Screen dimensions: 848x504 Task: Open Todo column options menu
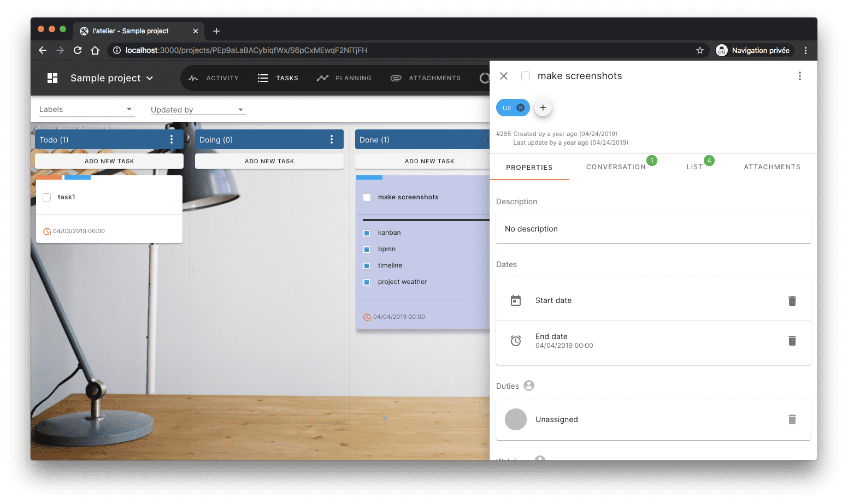tap(172, 139)
